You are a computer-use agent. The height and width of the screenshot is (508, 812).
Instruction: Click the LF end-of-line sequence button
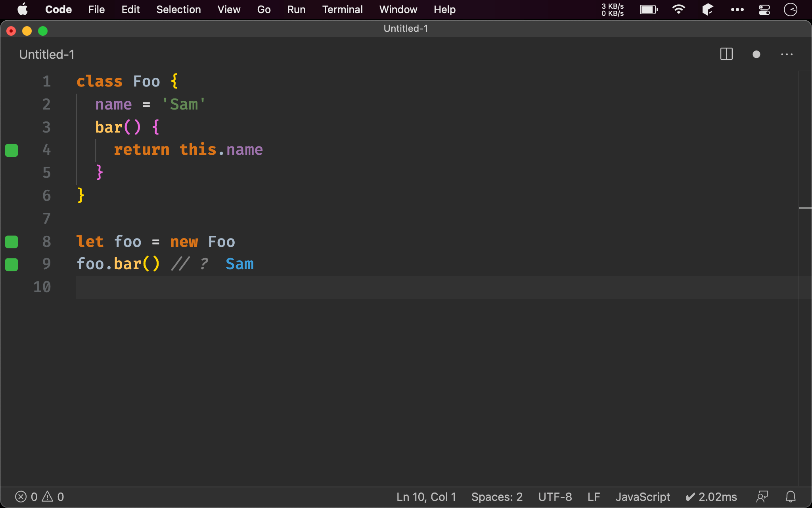click(594, 496)
